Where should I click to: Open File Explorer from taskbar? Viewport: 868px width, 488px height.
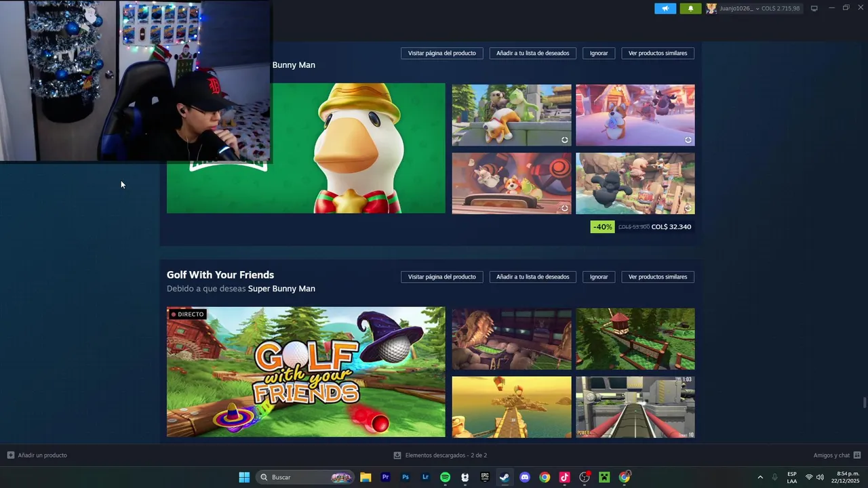366,477
